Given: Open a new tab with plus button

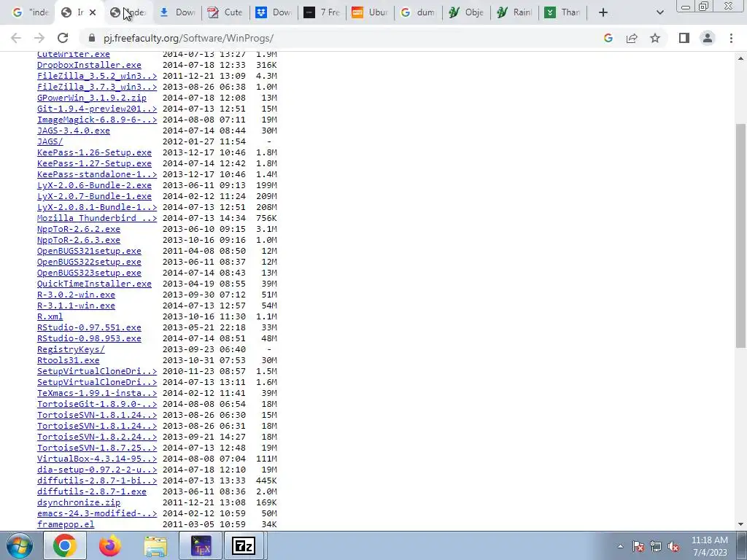Looking at the screenshot, I should 603,12.
